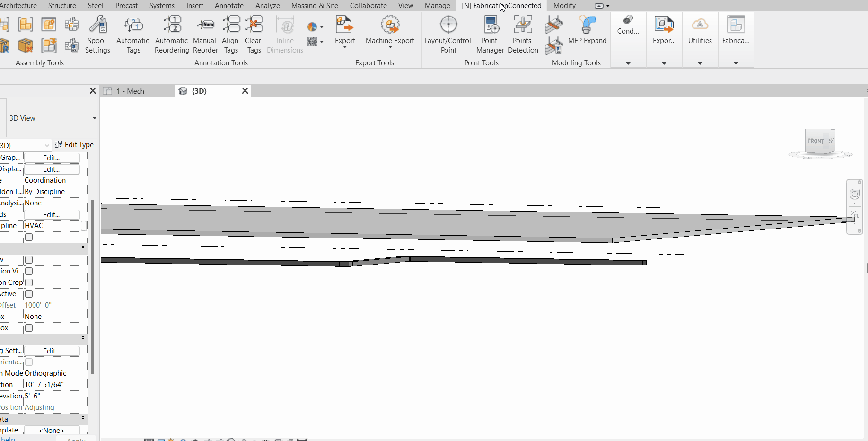Viewport: 868px width, 441px height.
Task: Click the top brick-wall assembly icon
Action: click(x=71, y=24)
